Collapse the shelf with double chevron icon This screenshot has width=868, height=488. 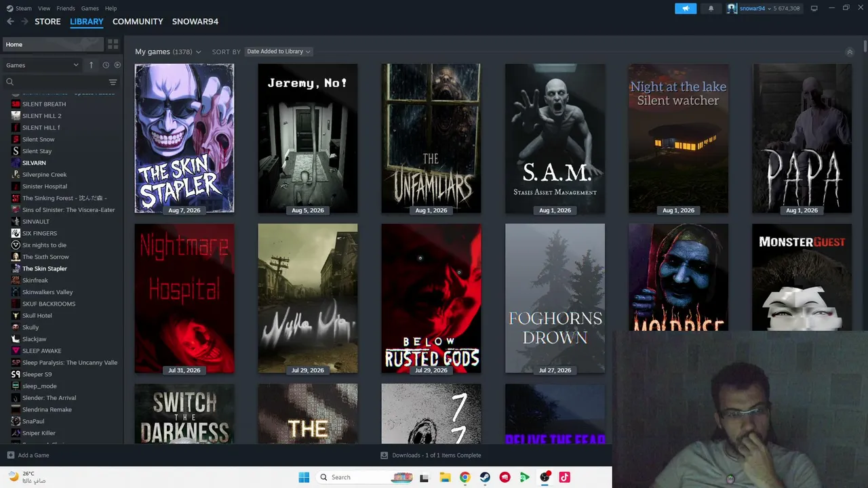coord(849,52)
